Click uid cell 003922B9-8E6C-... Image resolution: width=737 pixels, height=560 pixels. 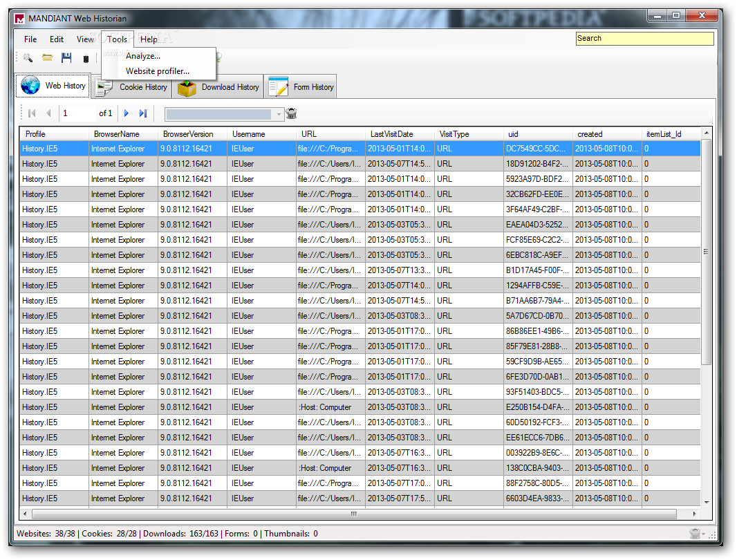pyautogui.click(x=538, y=453)
